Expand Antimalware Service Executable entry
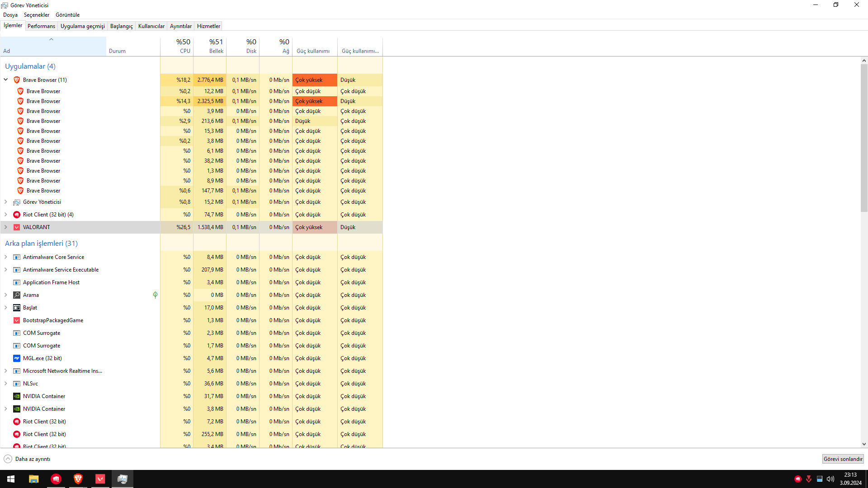Image resolution: width=868 pixels, height=488 pixels. [6, 270]
